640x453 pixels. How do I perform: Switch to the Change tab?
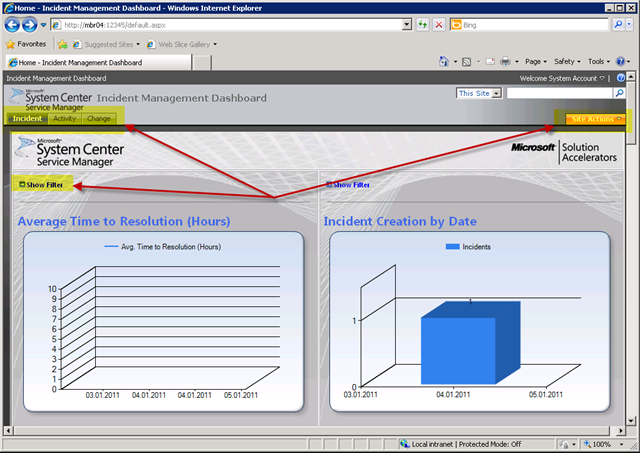[x=99, y=119]
